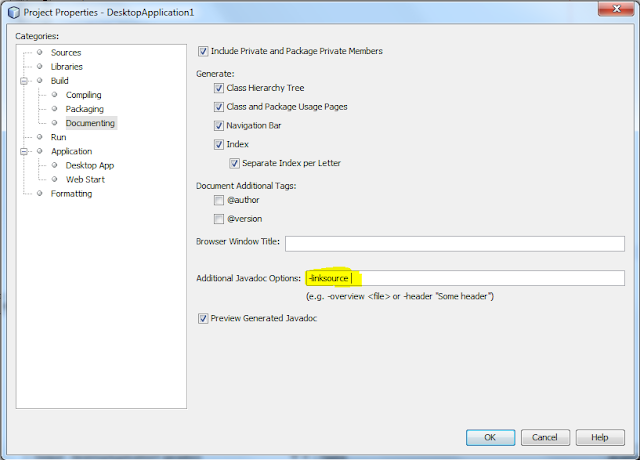Viewport: 640px width, 460px height.
Task: Disable the Navigation Bar checkbox
Action: tap(219, 126)
